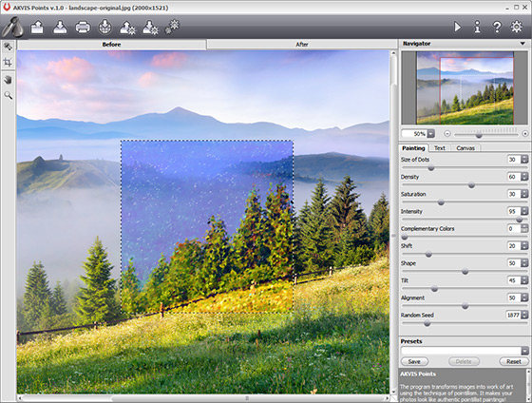Click the Intensity value field 95
This screenshot has height=403, width=532.
(514, 211)
